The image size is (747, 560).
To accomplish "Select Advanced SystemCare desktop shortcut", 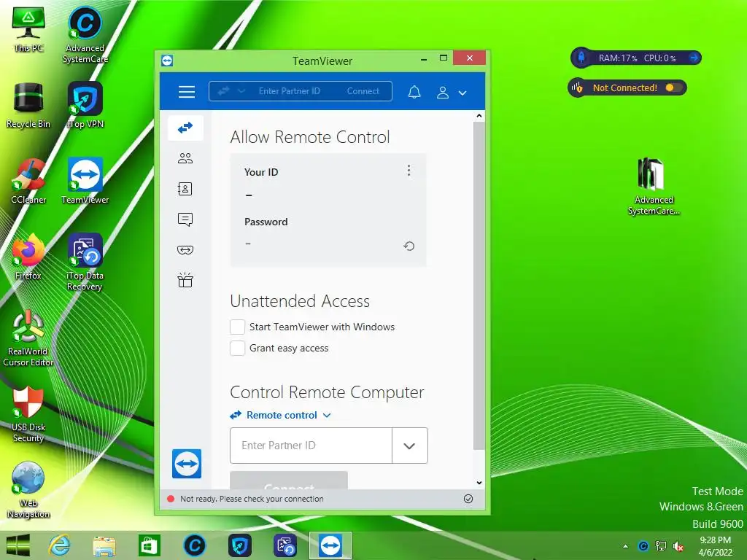I will coord(85,35).
